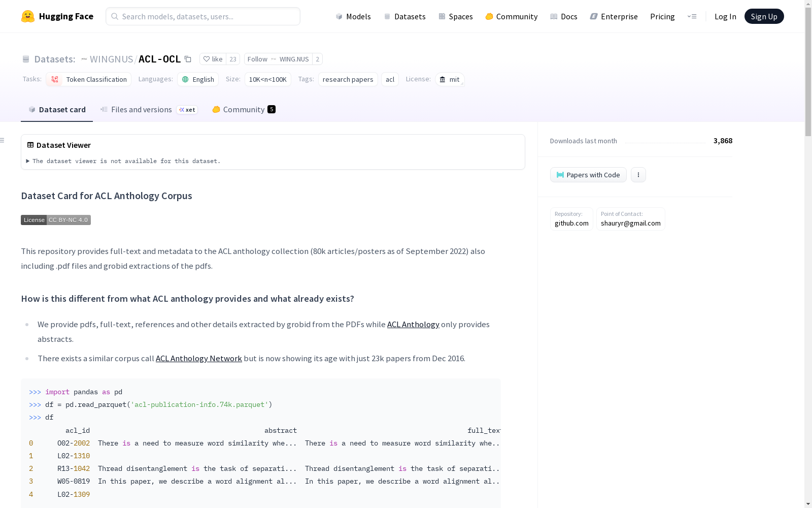Click the parquet filename string in code

(199, 405)
